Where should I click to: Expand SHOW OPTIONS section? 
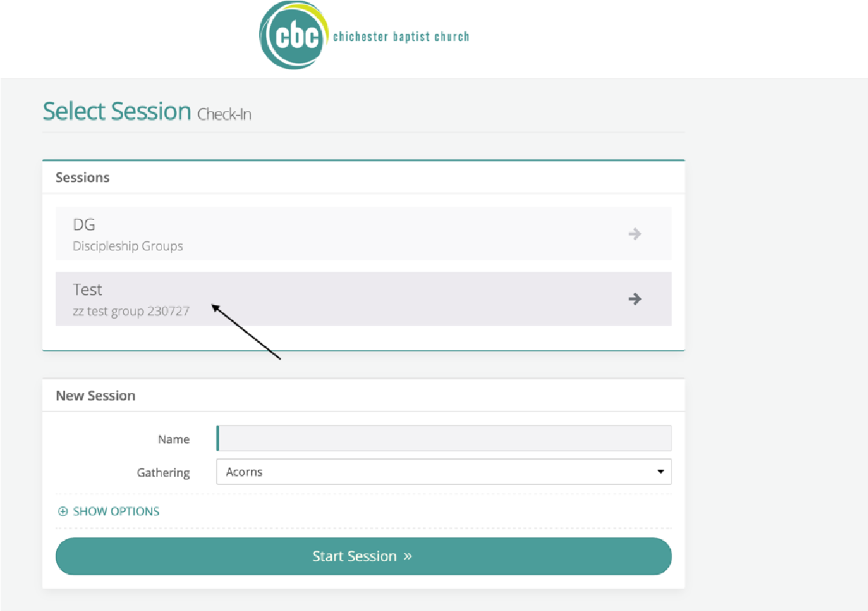tap(116, 512)
